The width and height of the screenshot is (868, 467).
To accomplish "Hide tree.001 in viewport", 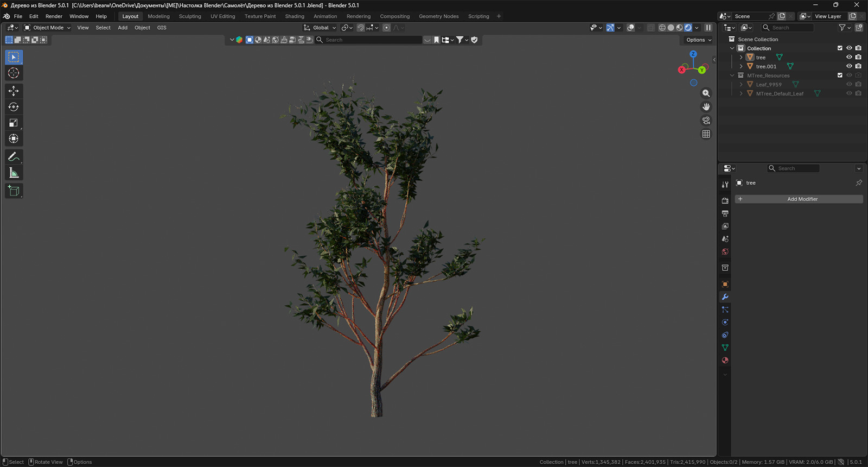I will 849,66.
